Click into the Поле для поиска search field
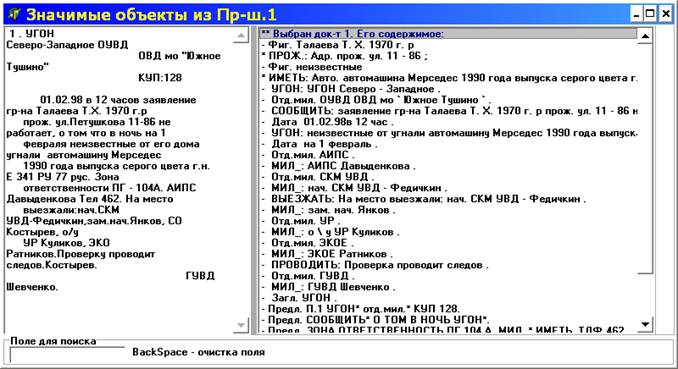Viewport: 678px width, 369px height. tap(67, 355)
